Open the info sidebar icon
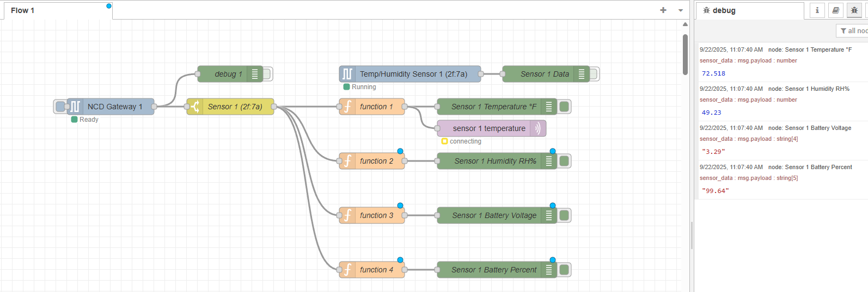868x292 pixels. pos(817,10)
